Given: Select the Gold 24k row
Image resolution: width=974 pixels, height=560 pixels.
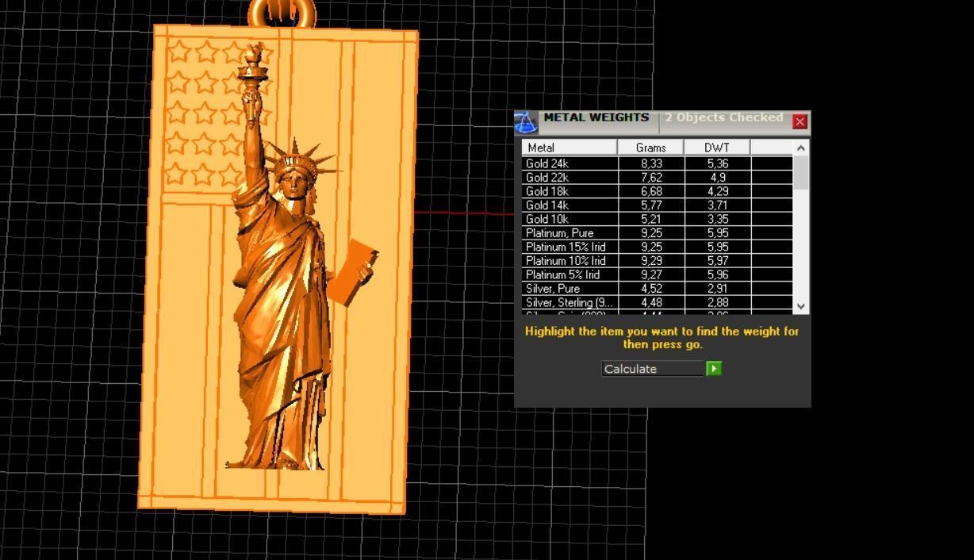Looking at the screenshot, I should 658,163.
